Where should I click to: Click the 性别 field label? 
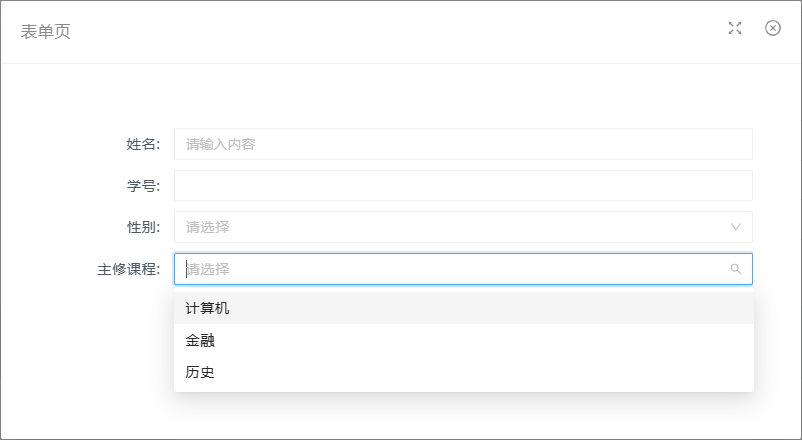[143, 227]
